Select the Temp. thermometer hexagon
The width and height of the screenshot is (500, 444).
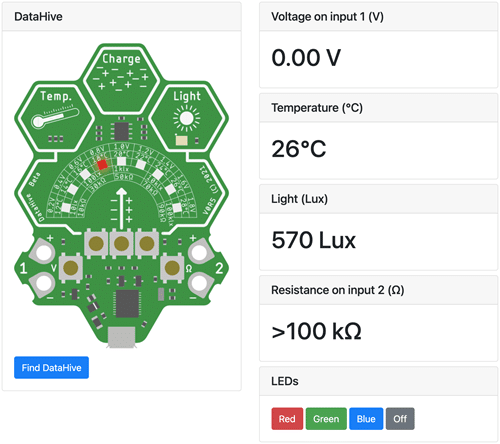click(55, 117)
